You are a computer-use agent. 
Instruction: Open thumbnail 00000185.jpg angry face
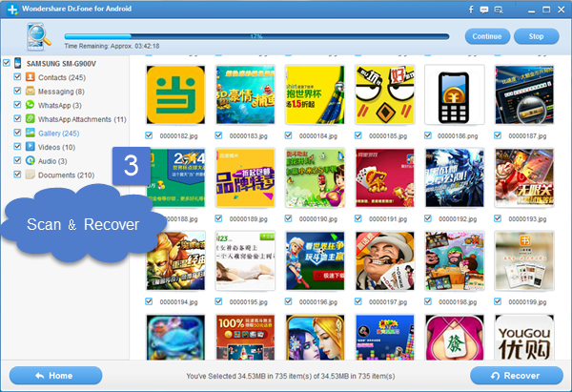point(385,94)
